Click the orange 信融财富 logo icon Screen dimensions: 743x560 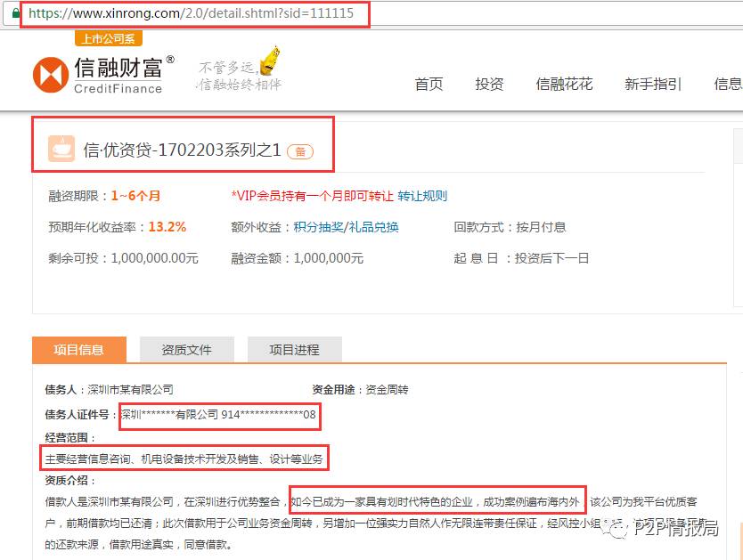pos(51,75)
